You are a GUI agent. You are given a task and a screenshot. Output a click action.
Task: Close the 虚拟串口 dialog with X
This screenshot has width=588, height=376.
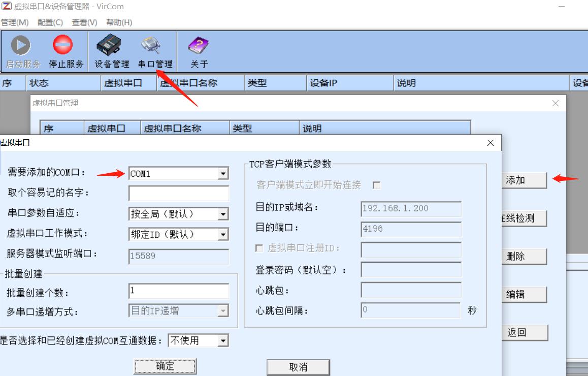(490, 143)
